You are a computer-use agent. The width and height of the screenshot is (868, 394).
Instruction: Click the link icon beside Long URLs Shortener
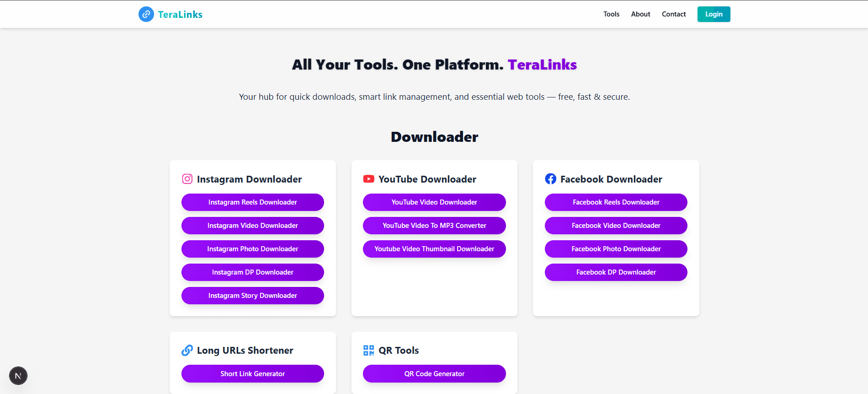(x=187, y=350)
